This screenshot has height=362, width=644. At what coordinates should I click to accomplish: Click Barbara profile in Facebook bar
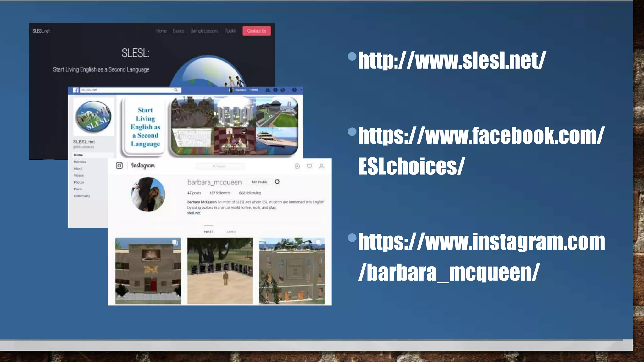coord(237,90)
